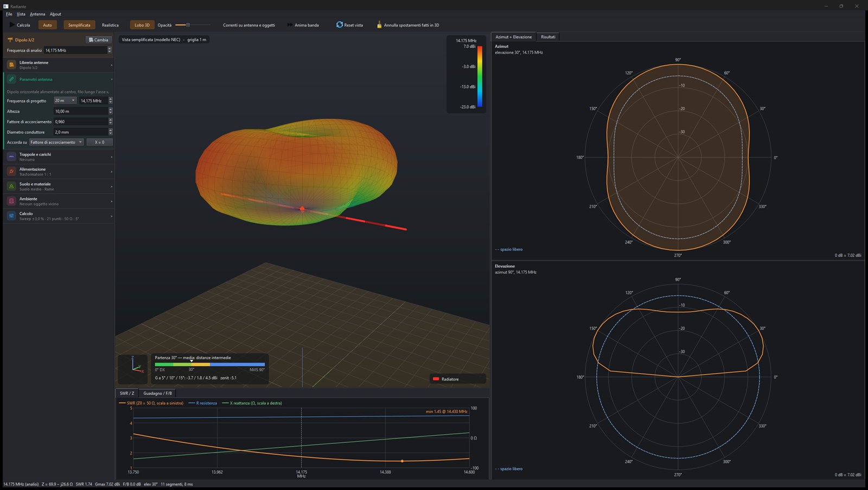
Task: Switch to Realistica view mode
Action: pyautogui.click(x=110, y=25)
